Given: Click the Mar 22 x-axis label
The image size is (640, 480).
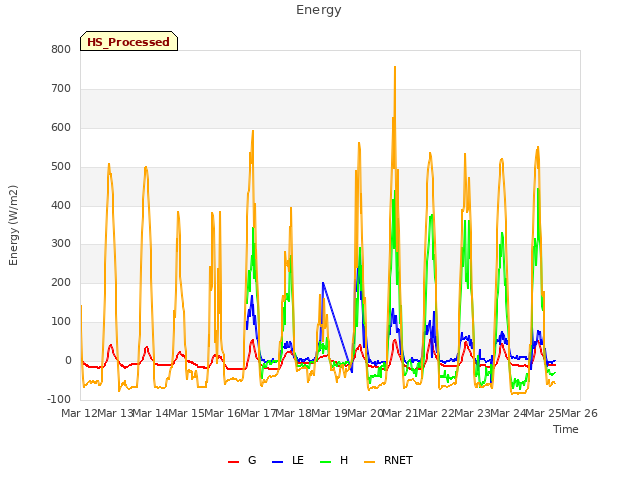Looking at the screenshot, I should (x=436, y=413).
